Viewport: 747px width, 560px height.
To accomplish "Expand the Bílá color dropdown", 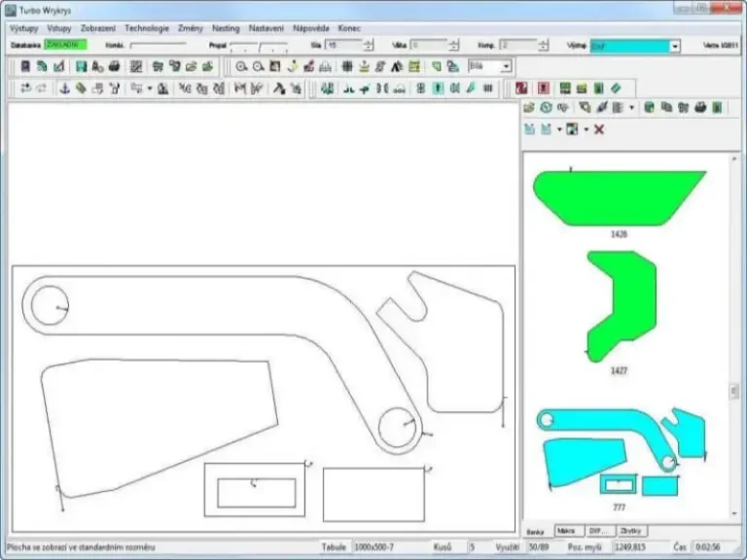I will click(x=506, y=66).
